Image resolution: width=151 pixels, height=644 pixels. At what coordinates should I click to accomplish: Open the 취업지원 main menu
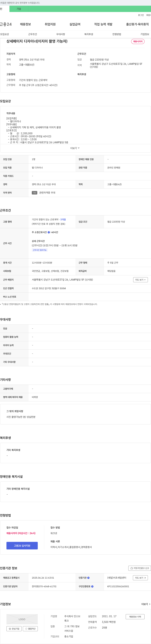pyautogui.click(x=50, y=24)
